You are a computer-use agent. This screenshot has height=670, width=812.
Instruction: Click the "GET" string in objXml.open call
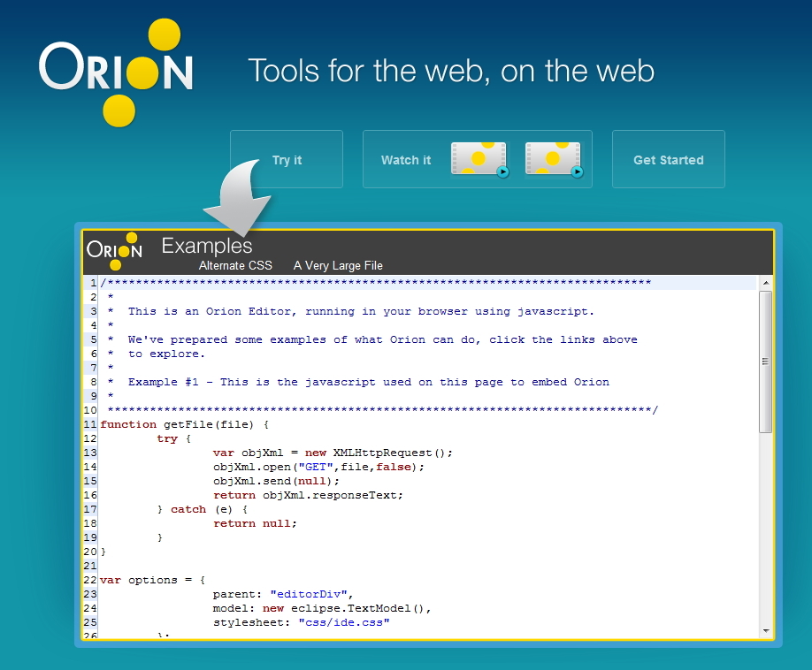point(316,467)
